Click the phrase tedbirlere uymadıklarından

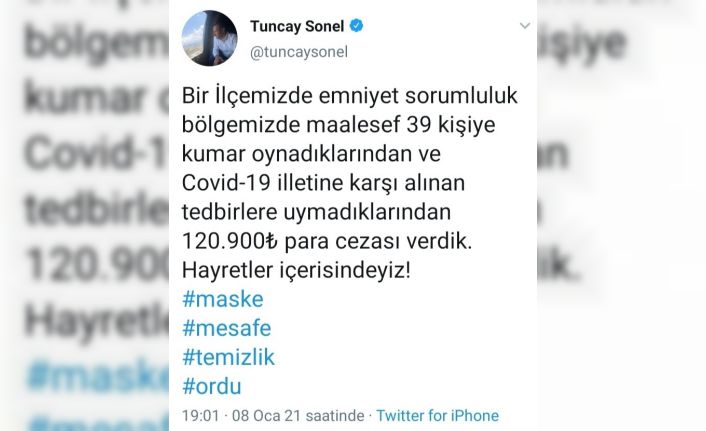click(316, 212)
